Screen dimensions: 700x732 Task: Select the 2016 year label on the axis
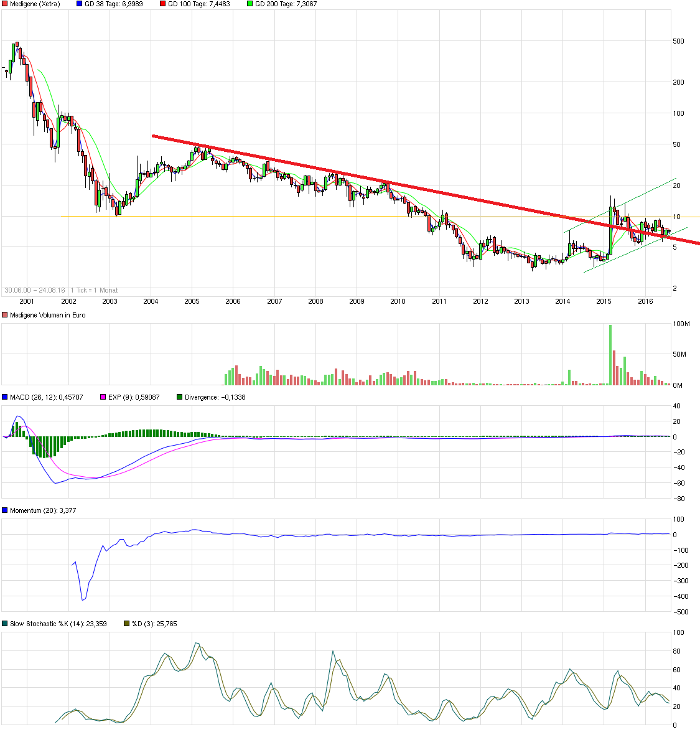click(x=646, y=301)
